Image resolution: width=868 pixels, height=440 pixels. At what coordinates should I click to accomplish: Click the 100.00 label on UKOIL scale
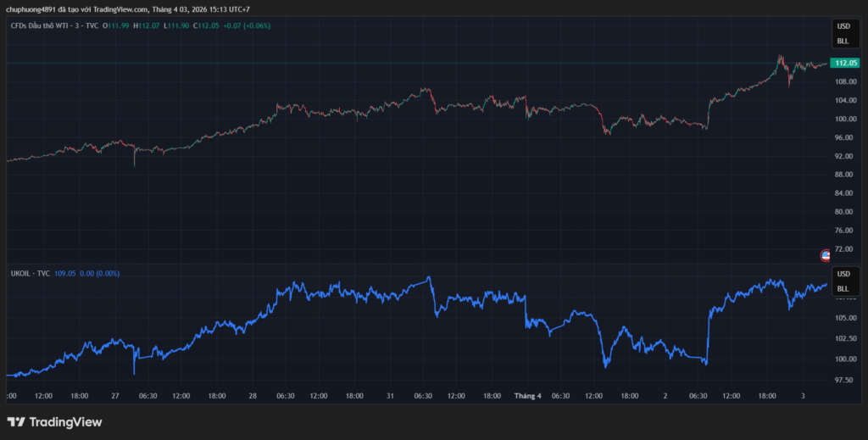(844, 359)
